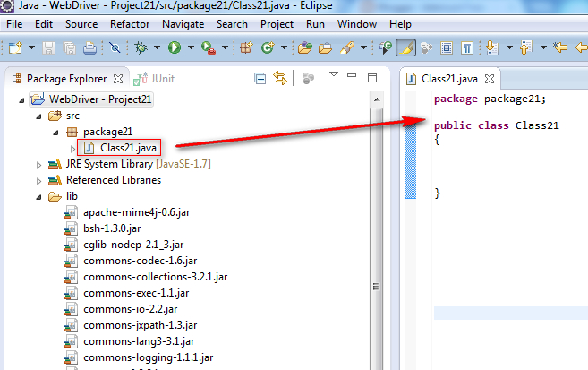Click the Collapse All icon in Package Explorer
Viewport: 588px width, 370px height.
pyautogui.click(x=260, y=79)
